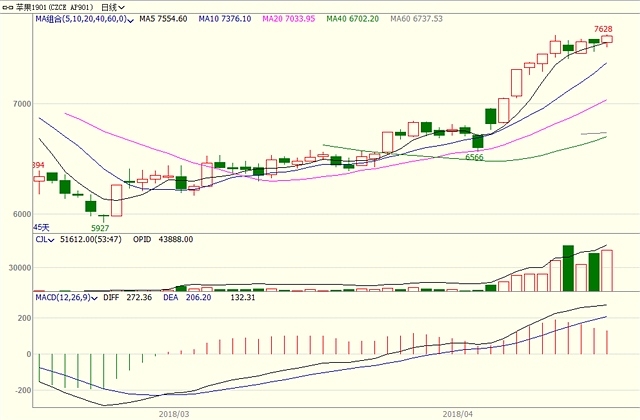Click the MA5 7554.60 value
Screen dimensions: 640x420
tap(163, 19)
